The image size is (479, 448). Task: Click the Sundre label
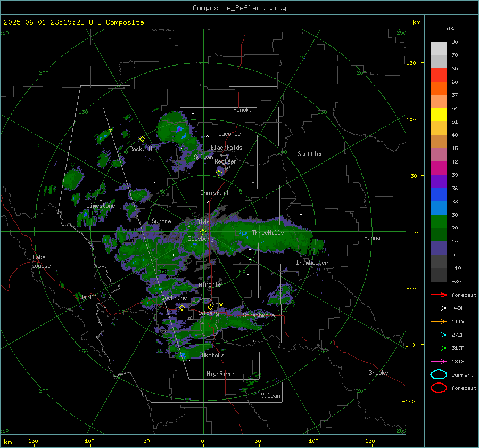(x=161, y=221)
